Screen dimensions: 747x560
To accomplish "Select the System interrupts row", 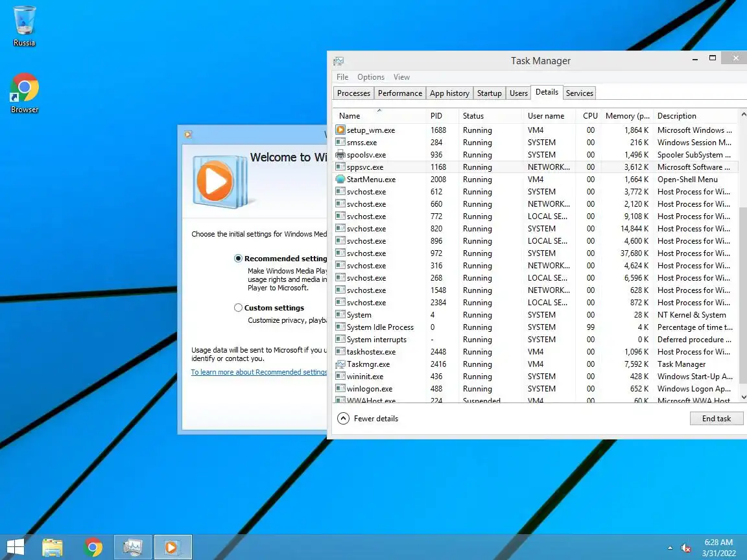I will pyautogui.click(x=536, y=339).
